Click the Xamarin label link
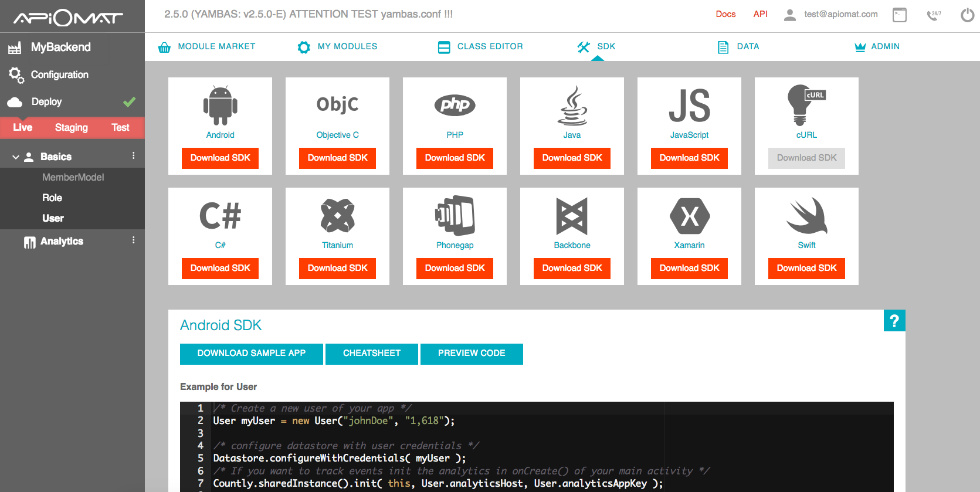 pos(689,245)
